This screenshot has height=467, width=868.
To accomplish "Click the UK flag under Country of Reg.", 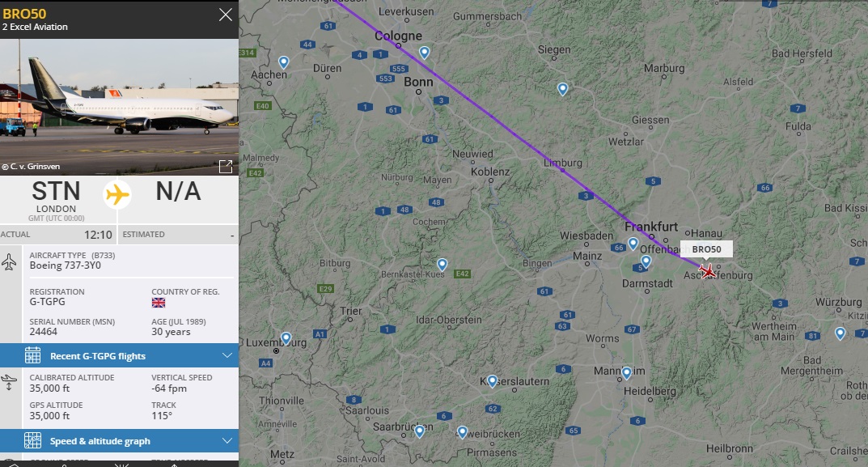I will (159, 303).
